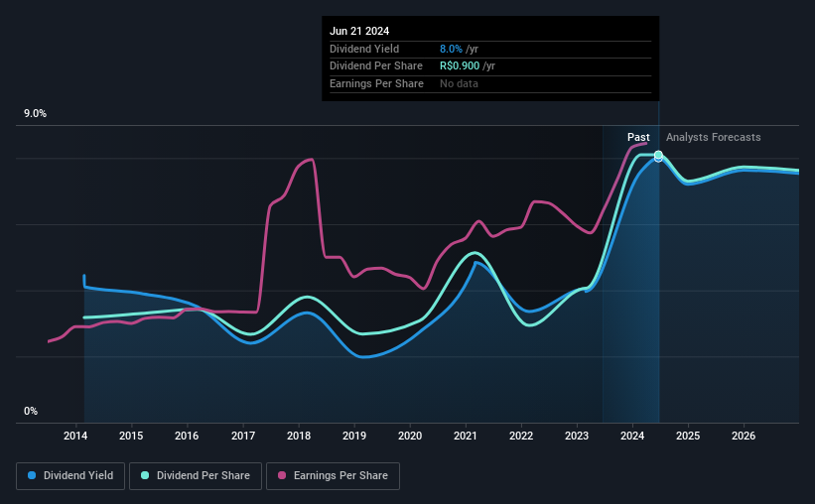The width and height of the screenshot is (815, 504).
Task: Toggle the Dividend Yield legend button
Action: pos(70,476)
